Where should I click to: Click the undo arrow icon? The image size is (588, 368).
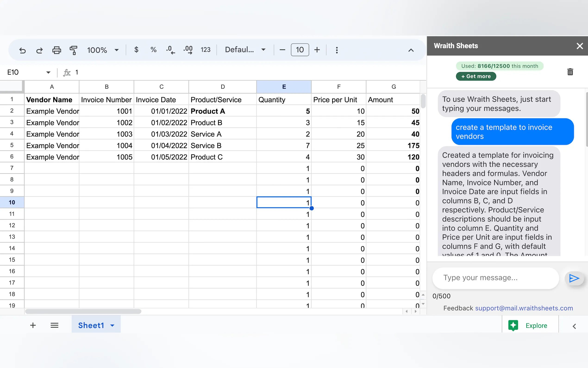point(22,50)
